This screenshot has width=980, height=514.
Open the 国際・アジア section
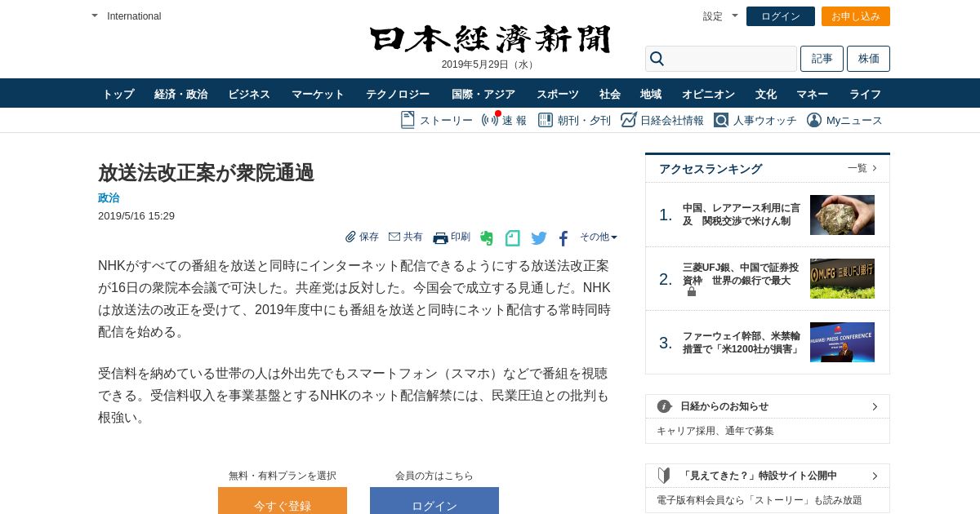[483, 94]
